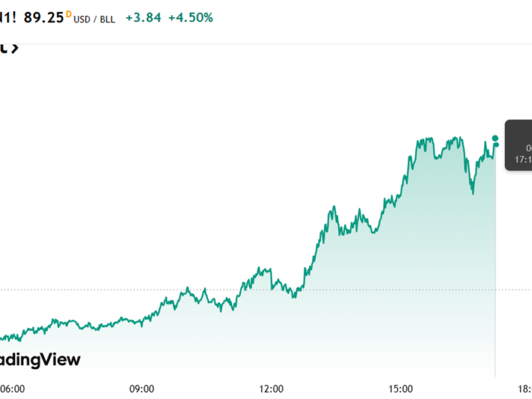Select the 15:00 time axis label
Image resolution: width=532 pixels, height=399 pixels.
(400, 388)
